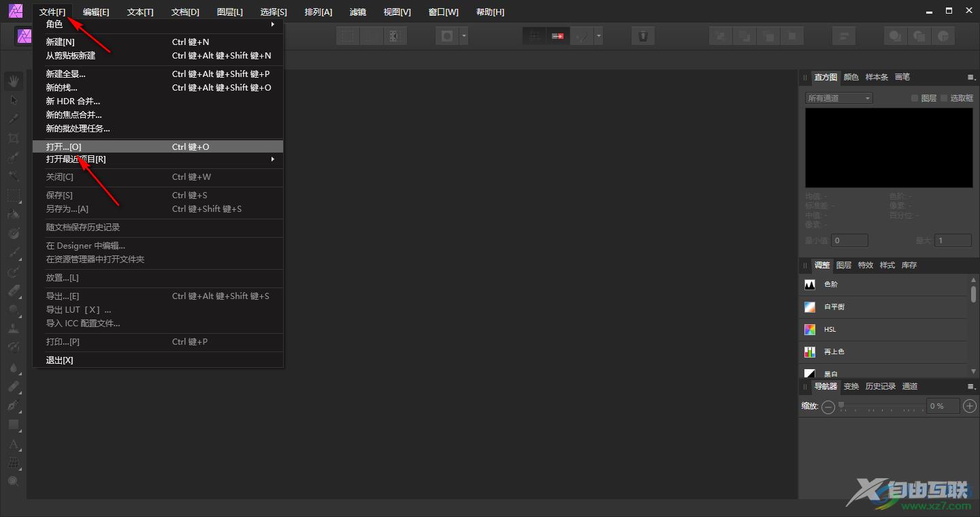980x517 pixels.
Task: Choose 打开...[O] from the File menu
Action: pyautogui.click(x=158, y=146)
